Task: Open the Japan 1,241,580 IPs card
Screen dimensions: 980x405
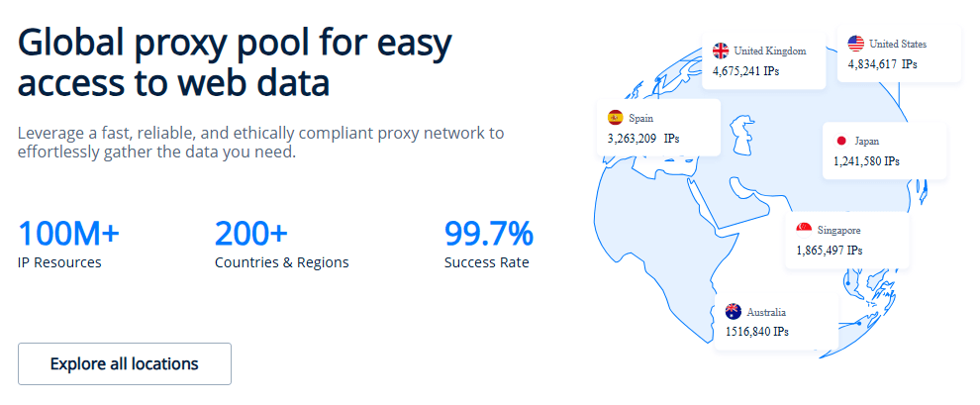Action: click(884, 151)
